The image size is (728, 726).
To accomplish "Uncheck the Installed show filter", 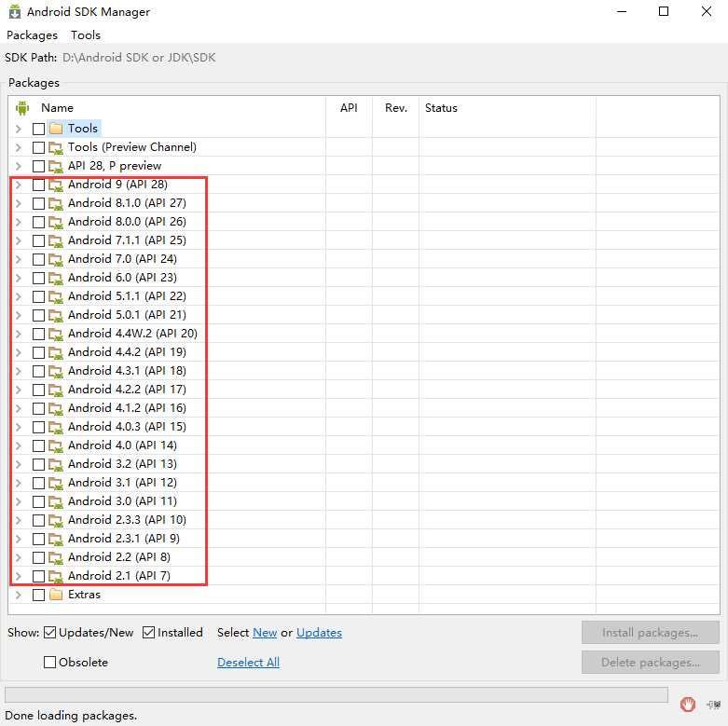I will 148,632.
